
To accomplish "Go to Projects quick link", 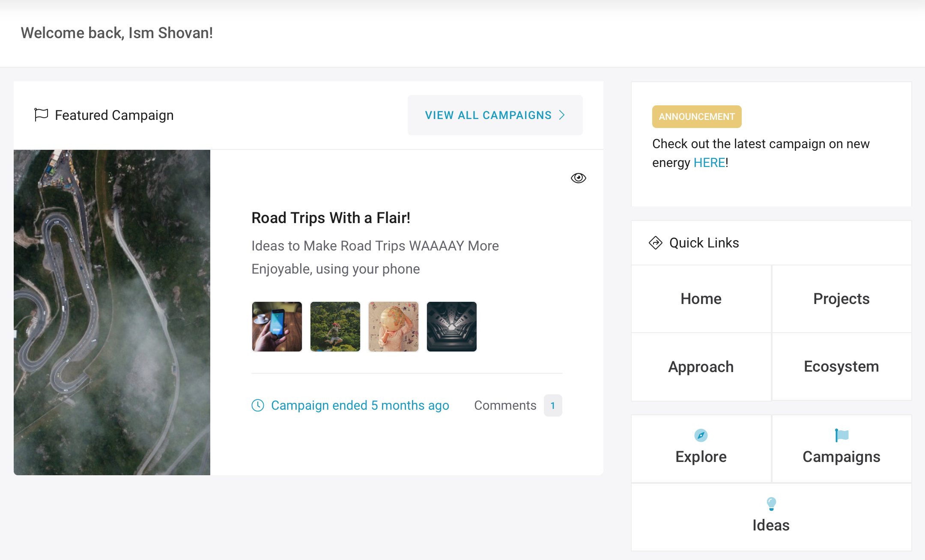I will tap(841, 299).
